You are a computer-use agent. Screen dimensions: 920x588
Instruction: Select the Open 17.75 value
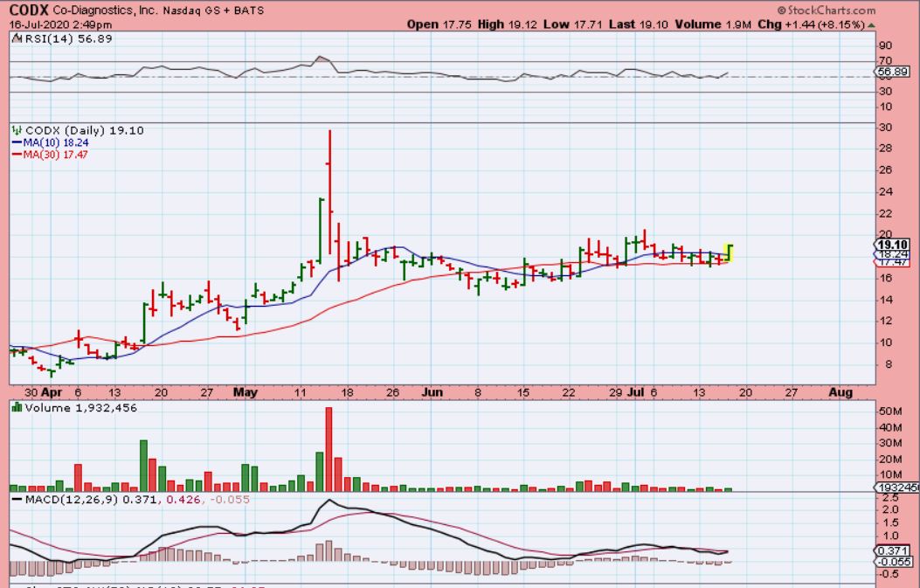tap(439, 24)
